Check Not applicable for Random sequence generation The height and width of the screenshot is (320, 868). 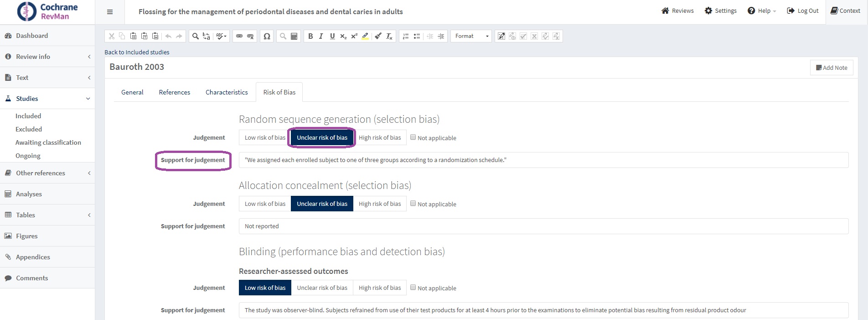[413, 137]
